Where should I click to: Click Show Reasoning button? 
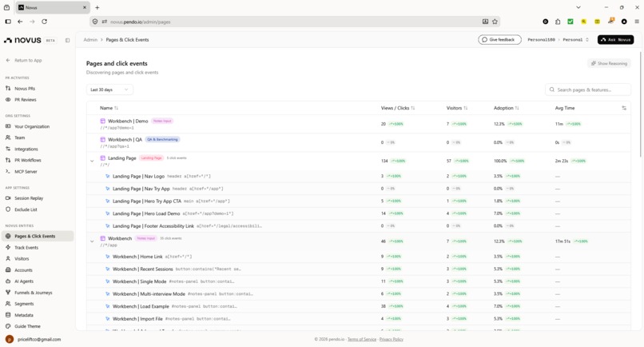tap(609, 63)
